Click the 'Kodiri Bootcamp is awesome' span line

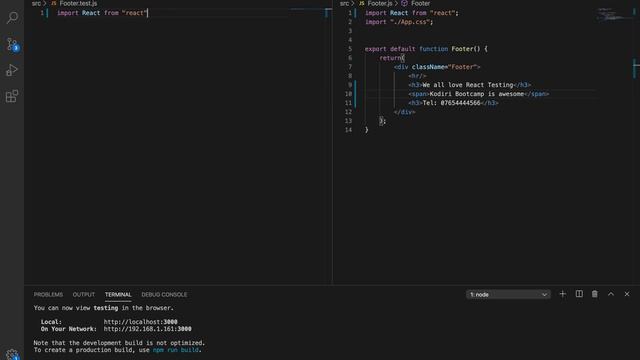point(478,94)
